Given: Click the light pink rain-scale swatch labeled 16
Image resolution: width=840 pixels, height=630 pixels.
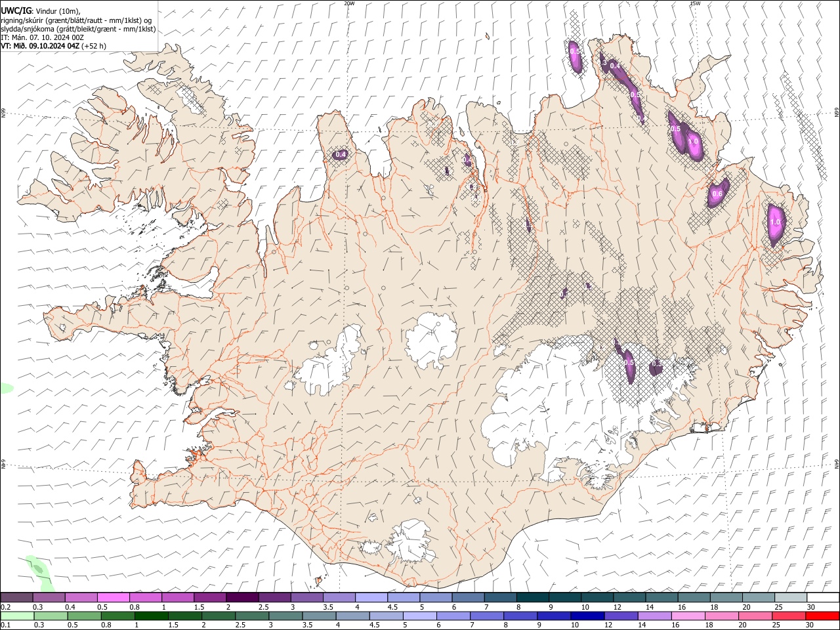Looking at the screenshot, I should tap(688, 616).
